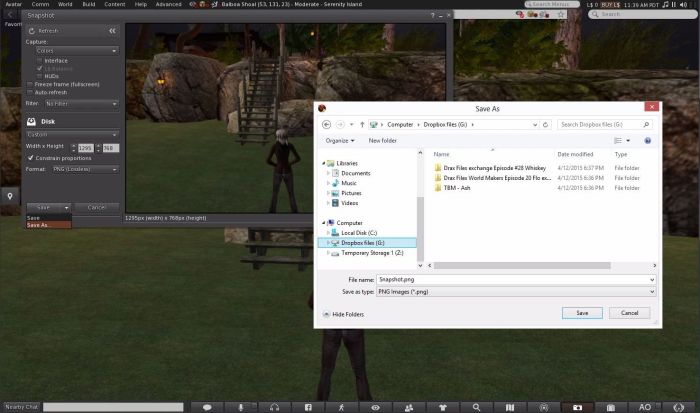Click the rightmost circular icon in bottom toolbar
Viewport: 700px width, 413px height.
(x=679, y=407)
